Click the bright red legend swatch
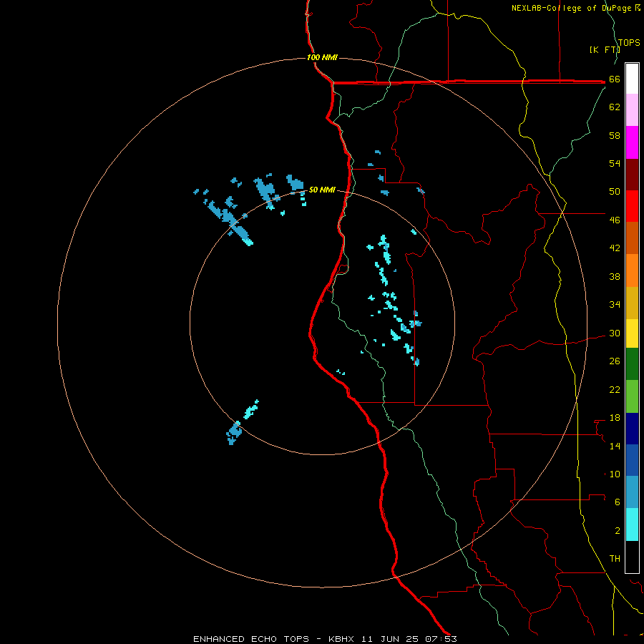The image size is (644, 644). point(632,206)
